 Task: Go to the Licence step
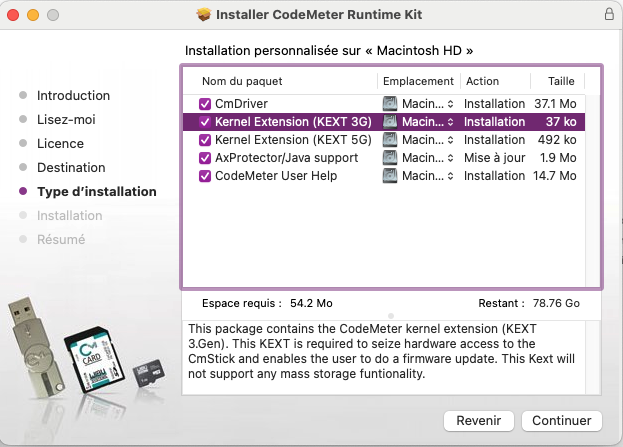[x=60, y=143]
